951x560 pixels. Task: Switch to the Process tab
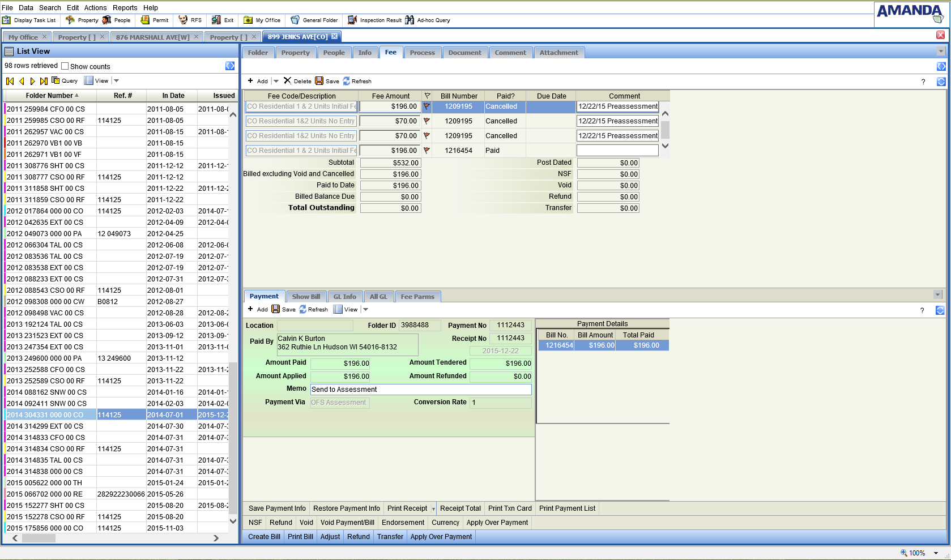click(x=422, y=53)
